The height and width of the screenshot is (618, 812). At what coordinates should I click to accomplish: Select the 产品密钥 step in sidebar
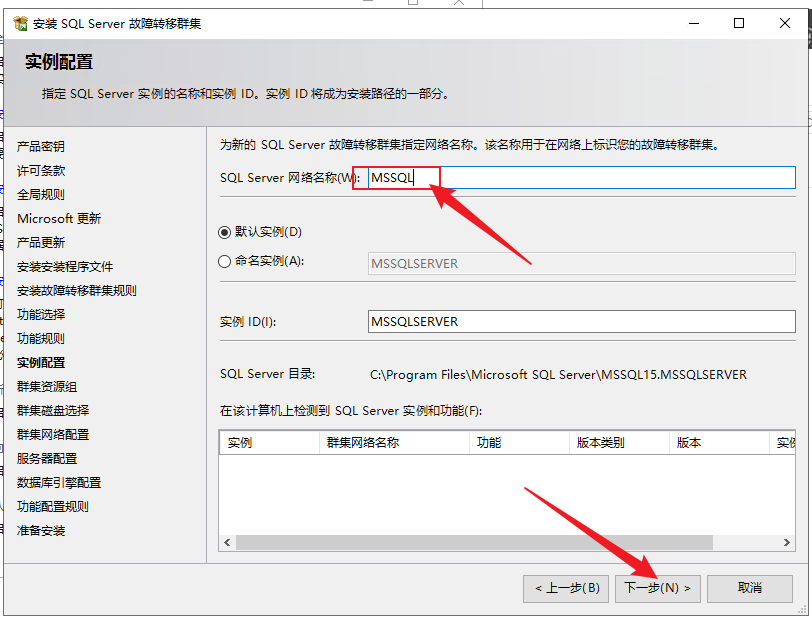41,147
